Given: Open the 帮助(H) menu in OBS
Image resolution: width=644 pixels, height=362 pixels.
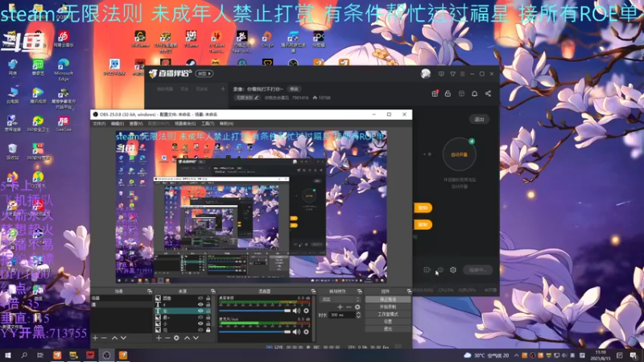Looking at the screenshot, I should coord(226,124).
